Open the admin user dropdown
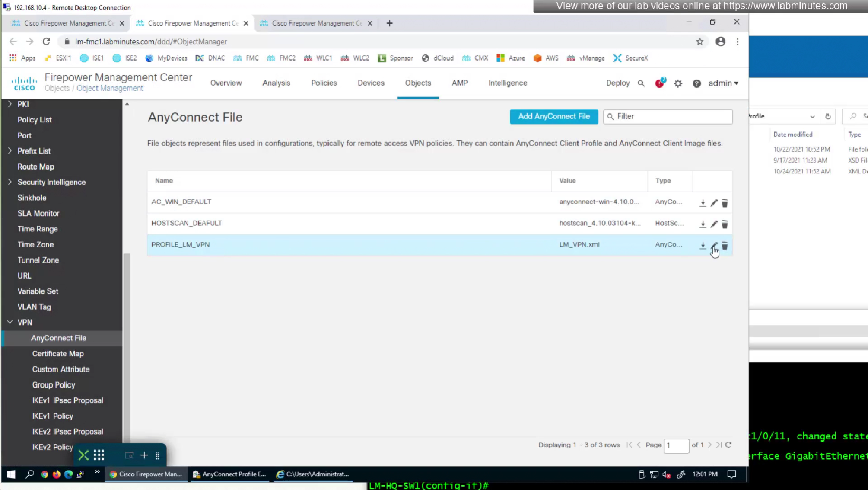Screen dimensions: 868x490 (723, 83)
